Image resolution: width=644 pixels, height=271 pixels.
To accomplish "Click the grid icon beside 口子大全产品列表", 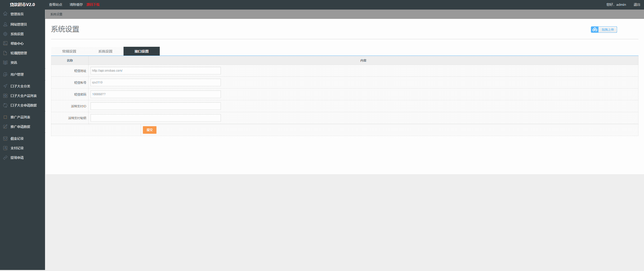I will coord(5,96).
